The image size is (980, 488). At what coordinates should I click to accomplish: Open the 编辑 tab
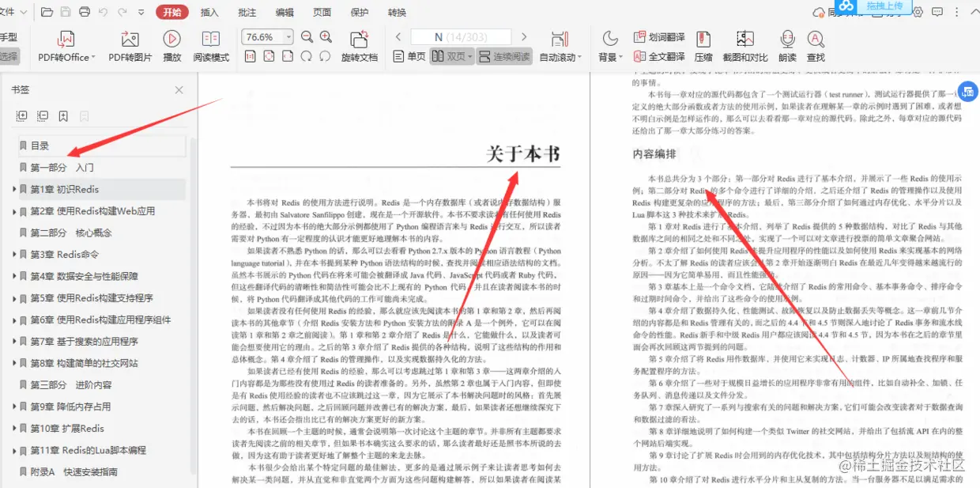tap(285, 13)
